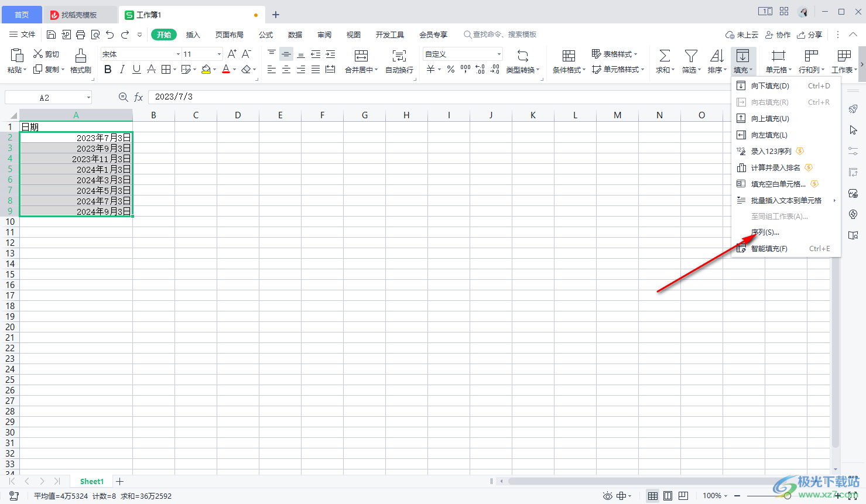
Task: Select Fill Down menu item
Action: click(786, 85)
